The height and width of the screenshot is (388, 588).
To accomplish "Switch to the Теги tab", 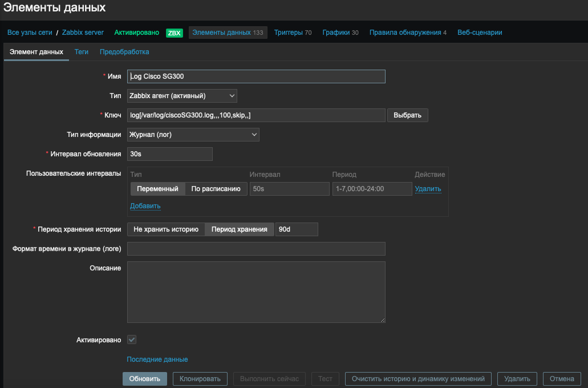I will (82, 51).
